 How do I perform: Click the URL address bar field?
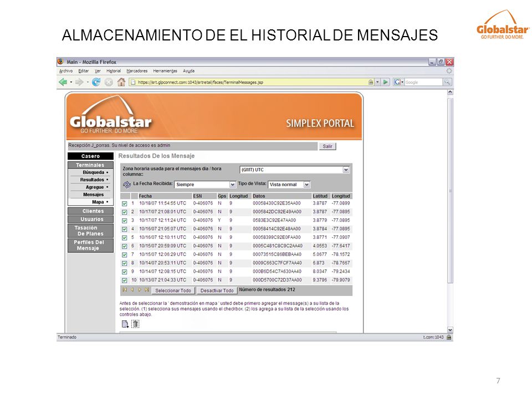click(x=249, y=82)
